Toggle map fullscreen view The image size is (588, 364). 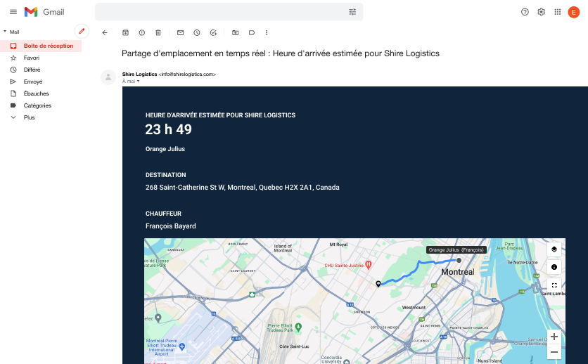[554, 285]
